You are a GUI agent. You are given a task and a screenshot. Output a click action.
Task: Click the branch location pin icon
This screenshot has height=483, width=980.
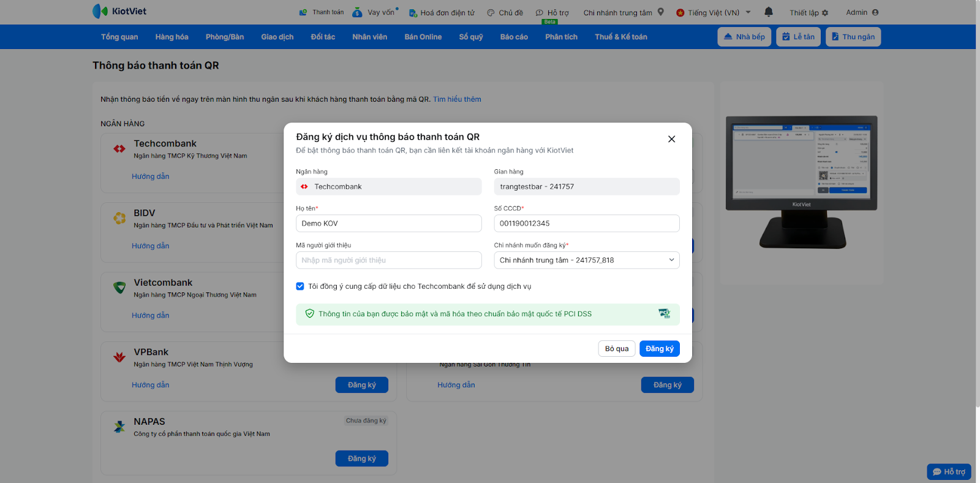(x=661, y=12)
